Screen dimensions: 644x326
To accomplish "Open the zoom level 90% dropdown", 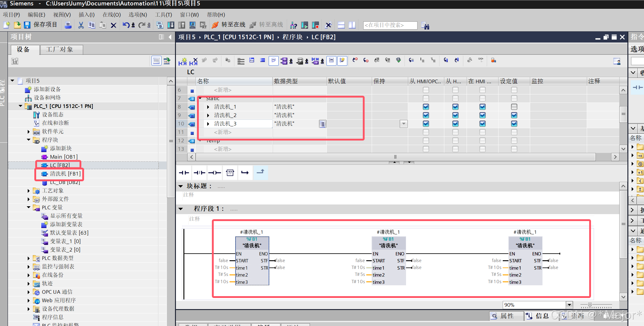I will (569, 305).
